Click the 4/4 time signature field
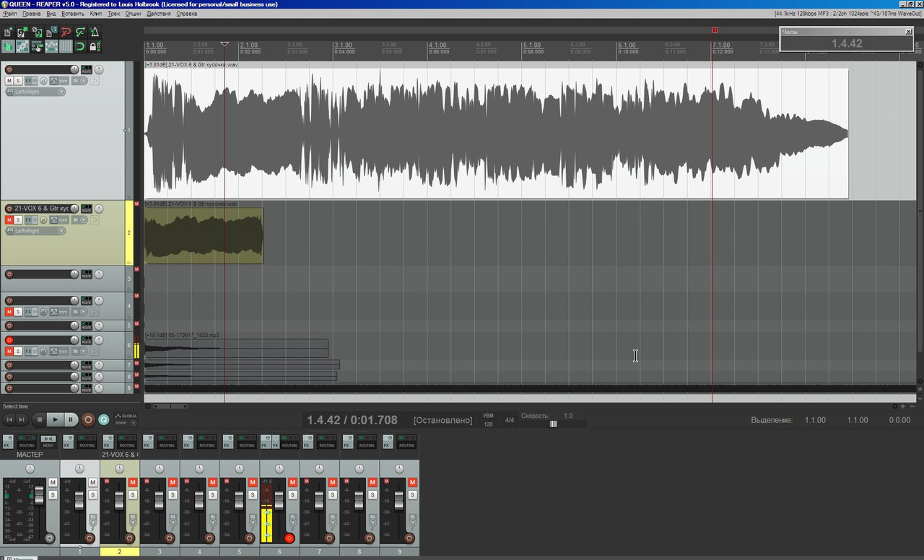 click(510, 419)
